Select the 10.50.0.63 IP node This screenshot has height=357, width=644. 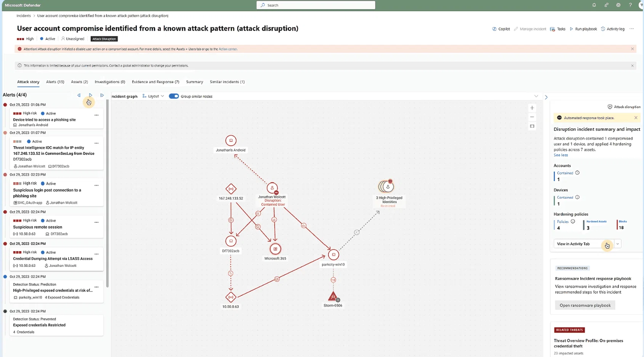tap(231, 297)
